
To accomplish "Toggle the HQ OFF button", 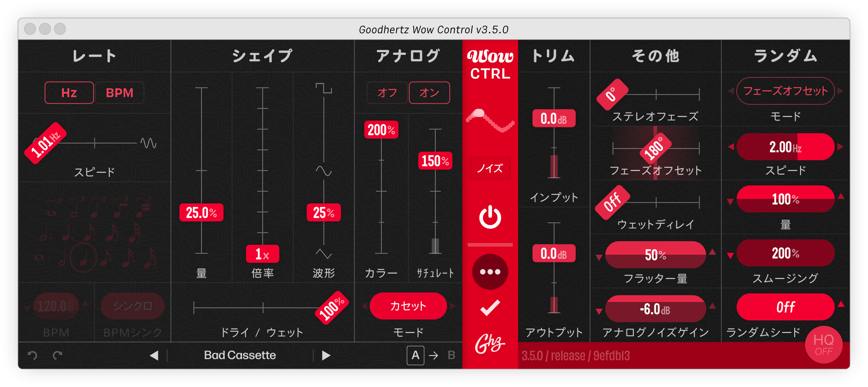I will click(x=823, y=345).
